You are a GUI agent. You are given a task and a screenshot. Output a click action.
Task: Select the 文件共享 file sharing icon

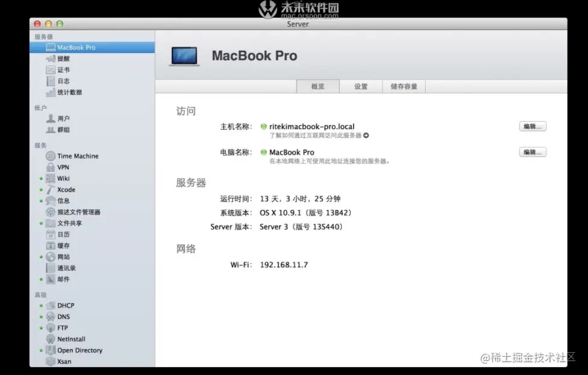coord(51,223)
